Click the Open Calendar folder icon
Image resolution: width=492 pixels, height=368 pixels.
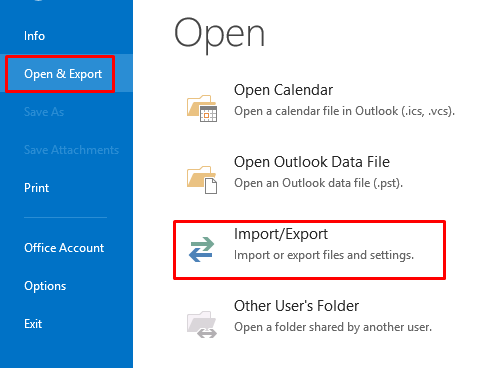(x=202, y=108)
